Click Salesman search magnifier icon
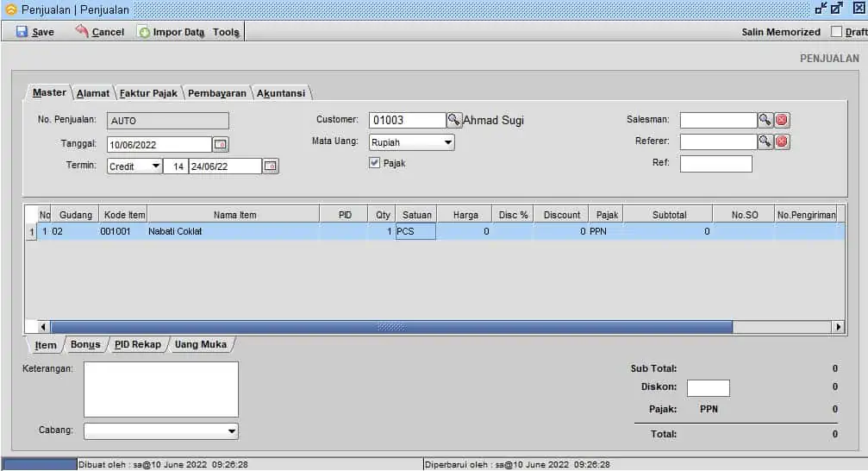 765,121
